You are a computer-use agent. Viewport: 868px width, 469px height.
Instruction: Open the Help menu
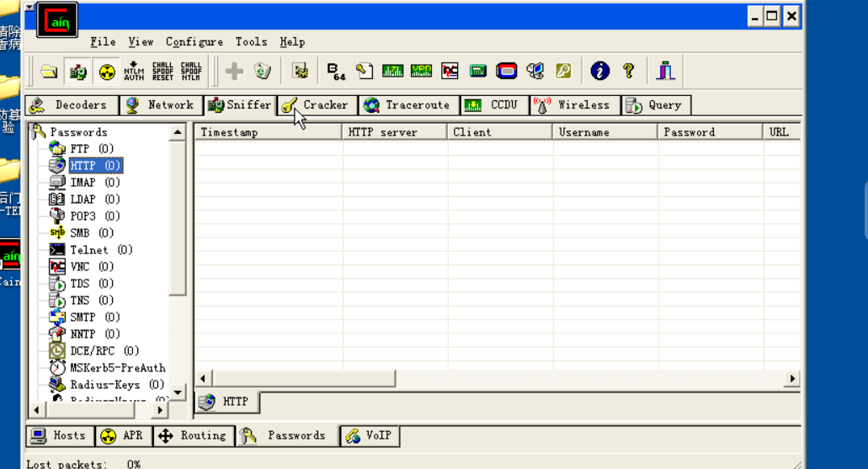pos(292,42)
